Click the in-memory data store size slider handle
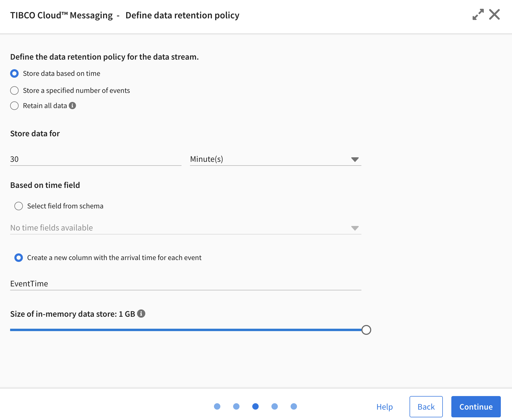Viewport: 512px width, 420px height. pos(366,330)
